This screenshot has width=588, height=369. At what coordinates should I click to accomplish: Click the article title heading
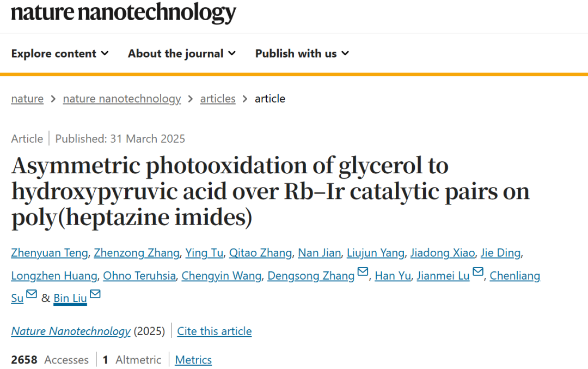(x=271, y=191)
